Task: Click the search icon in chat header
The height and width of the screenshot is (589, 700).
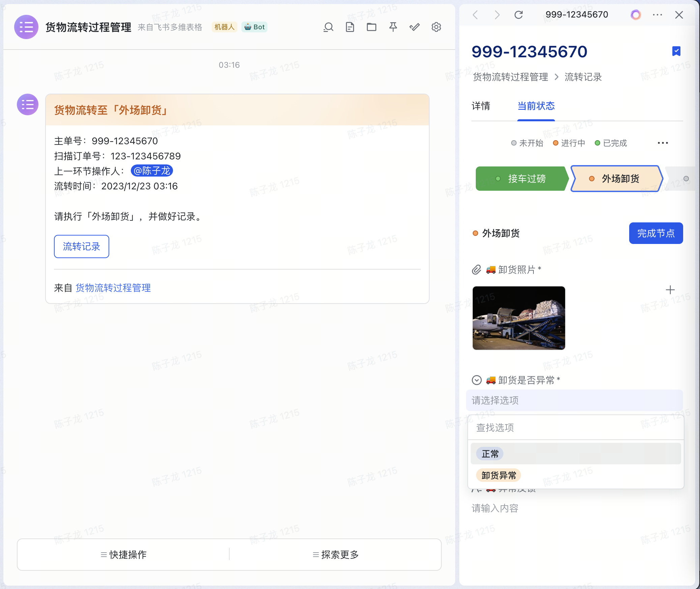Action: 328,27
